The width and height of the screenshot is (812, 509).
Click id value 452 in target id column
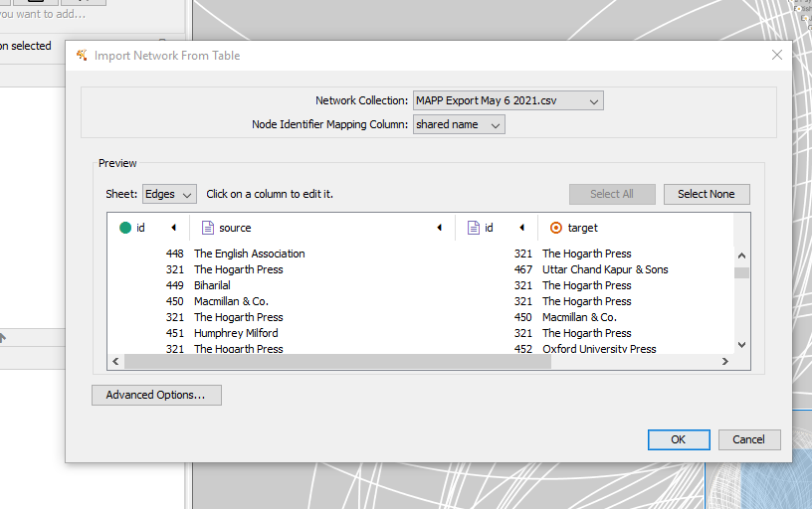click(x=523, y=349)
